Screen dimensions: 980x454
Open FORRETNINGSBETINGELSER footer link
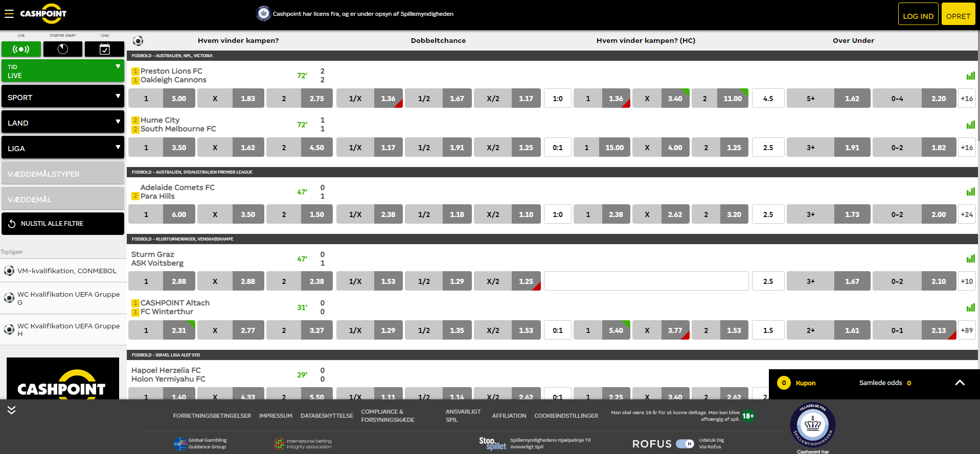coord(212,416)
